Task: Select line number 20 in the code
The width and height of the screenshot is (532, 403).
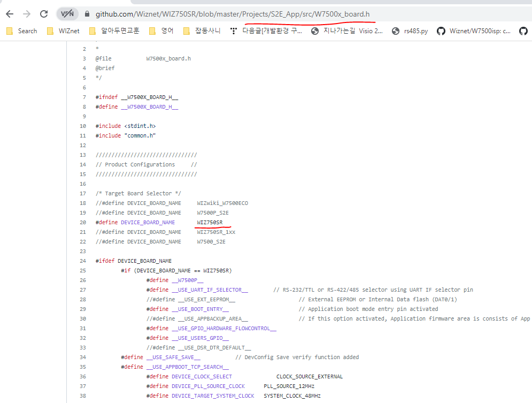Action: tap(83, 223)
